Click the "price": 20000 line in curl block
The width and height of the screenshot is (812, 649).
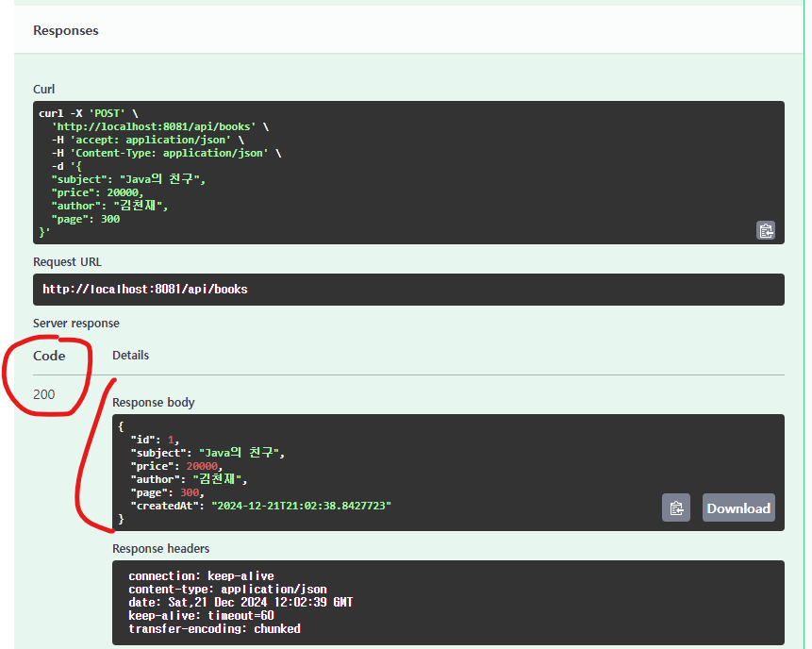[x=97, y=192]
